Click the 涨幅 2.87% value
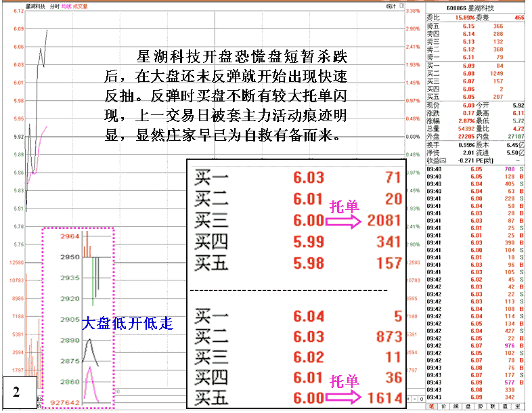This screenshot has width=532, height=413. [x=467, y=121]
